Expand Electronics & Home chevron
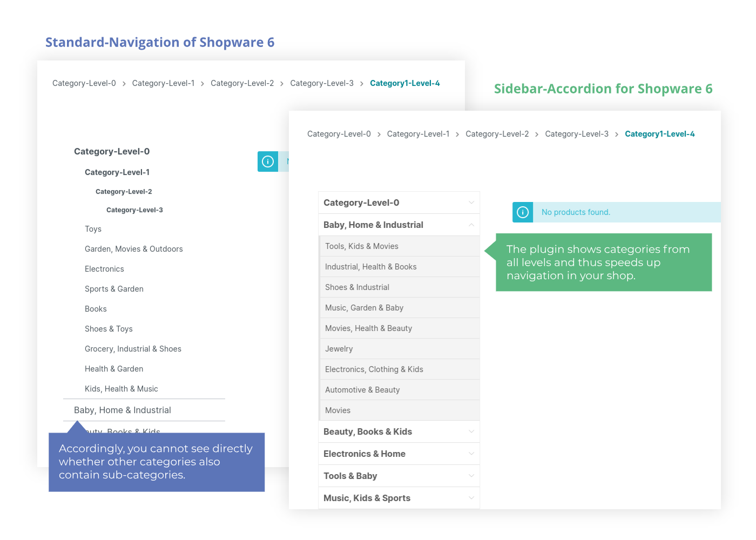Image resolution: width=756 pixels, height=540 pixels. pos(471,454)
